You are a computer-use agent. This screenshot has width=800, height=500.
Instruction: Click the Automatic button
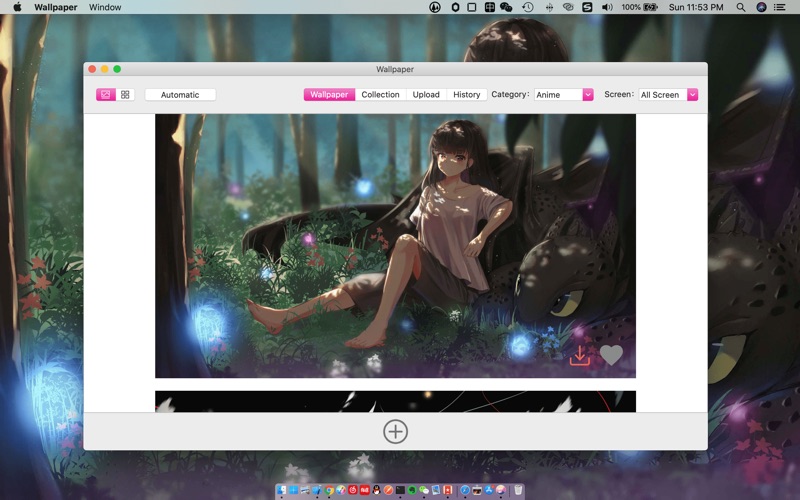pos(180,95)
